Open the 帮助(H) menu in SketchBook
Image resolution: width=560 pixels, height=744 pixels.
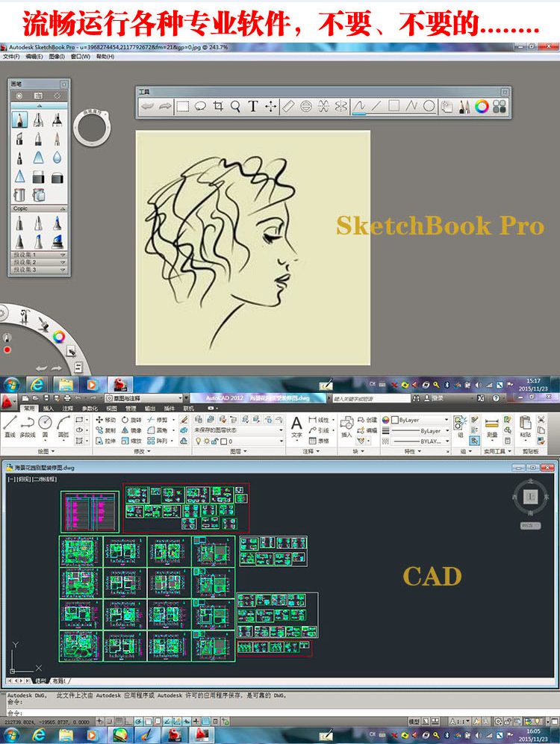coord(105,57)
